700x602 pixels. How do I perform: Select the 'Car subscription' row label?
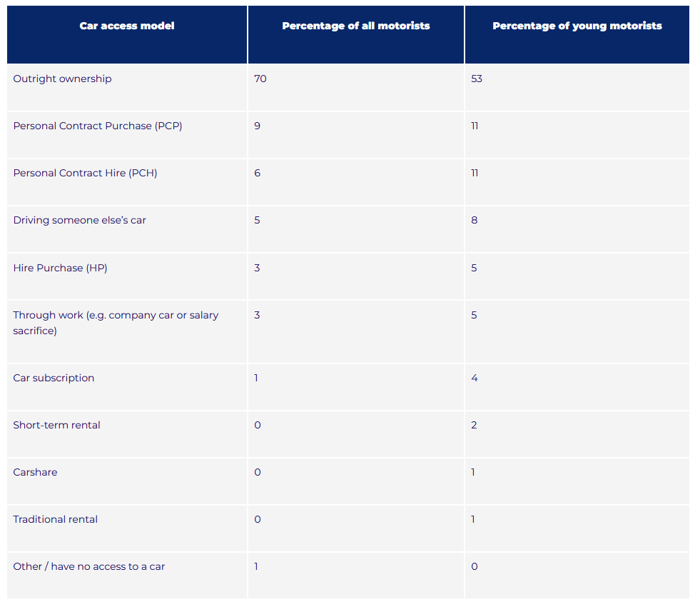click(54, 378)
